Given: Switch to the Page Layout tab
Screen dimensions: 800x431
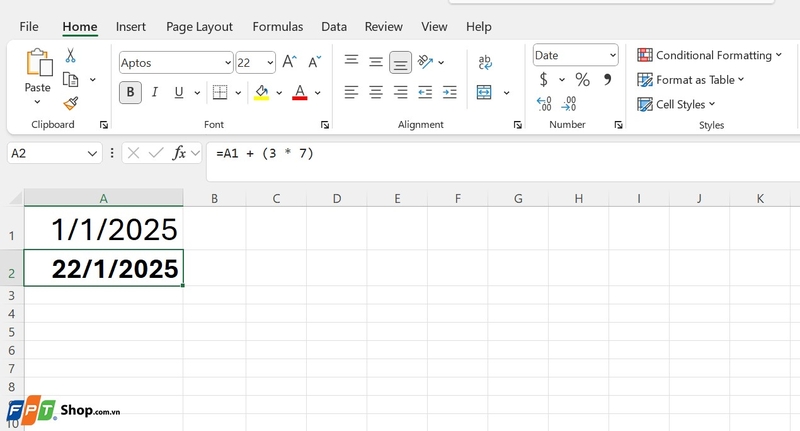Looking at the screenshot, I should tap(199, 27).
